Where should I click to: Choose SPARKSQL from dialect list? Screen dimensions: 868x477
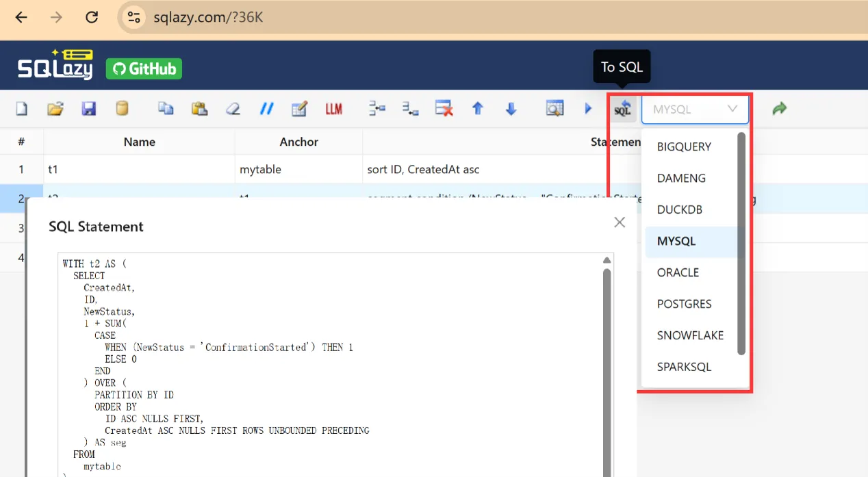(x=691, y=367)
